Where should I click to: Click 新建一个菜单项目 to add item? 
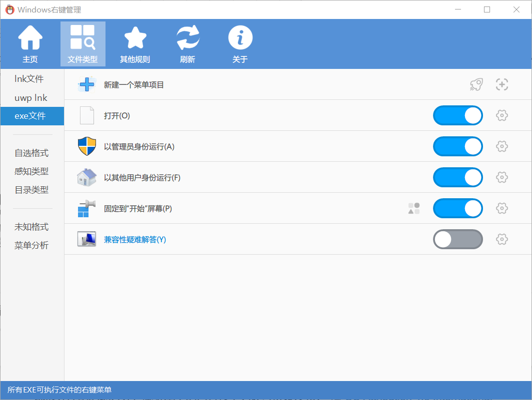click(133, 85)
